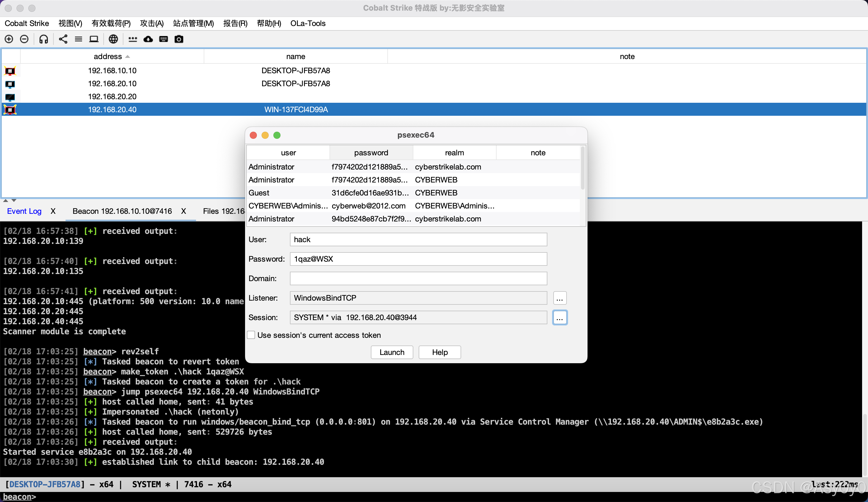
Task: Open the web log with globe icon
Action: [x=113, y=39]
